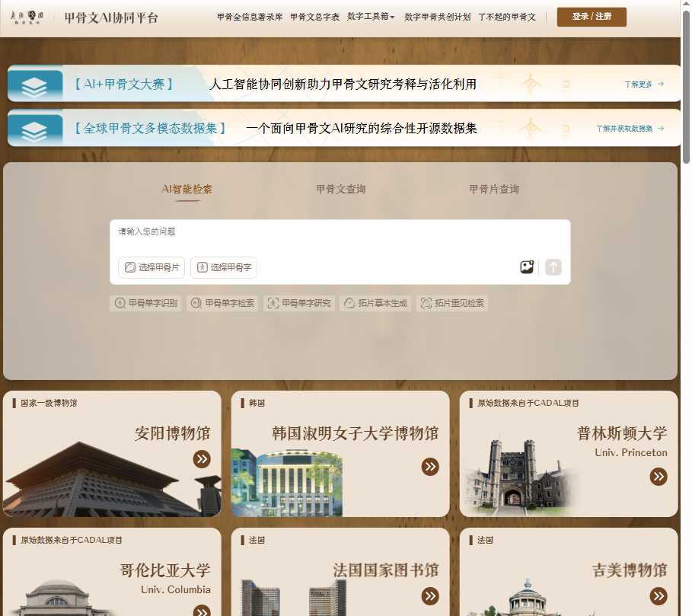Select the 选择甲骨片 image picker icon
Image resolution: width=692 pixels, height=616 pixels.
pos(129,267)
